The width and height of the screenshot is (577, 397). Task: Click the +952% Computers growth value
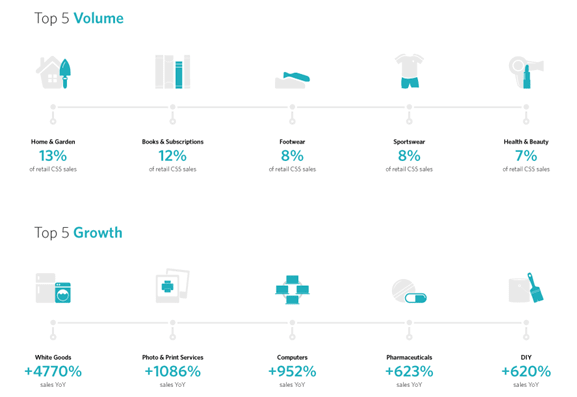click(x=292, y=372)
